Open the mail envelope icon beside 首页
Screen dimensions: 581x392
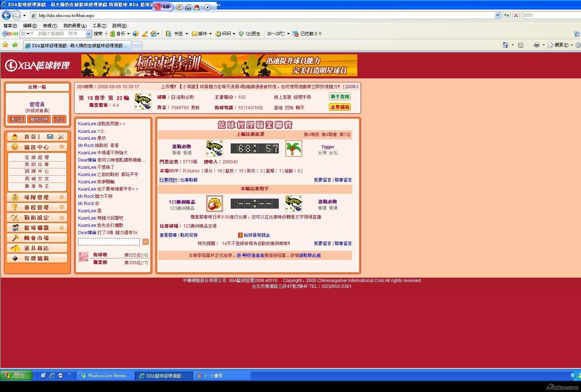50,136
